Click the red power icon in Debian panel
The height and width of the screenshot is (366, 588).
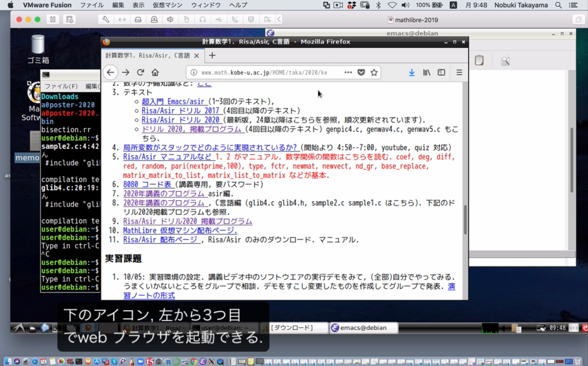point(585,328)
